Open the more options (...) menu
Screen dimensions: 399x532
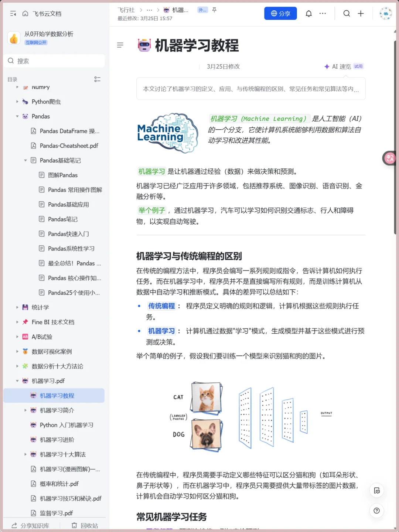point(323,13)
